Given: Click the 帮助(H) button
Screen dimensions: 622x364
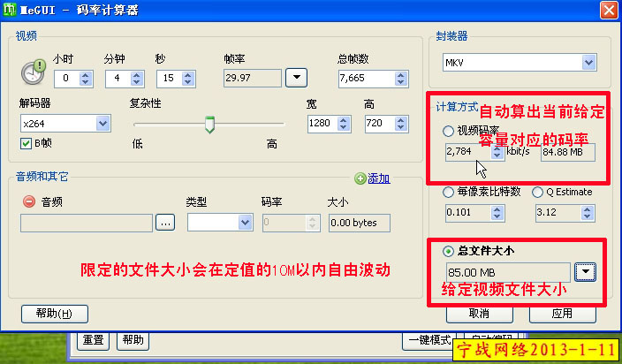Looking at the screenshot, I should [55, 314].
